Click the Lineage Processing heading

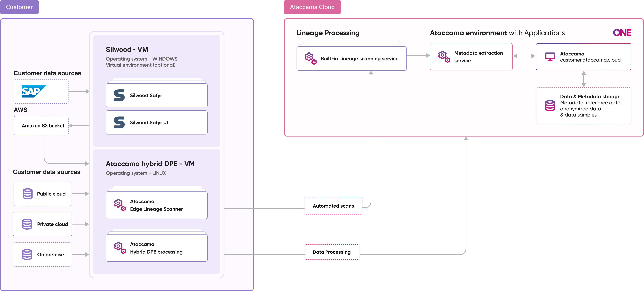click(328, 33)
